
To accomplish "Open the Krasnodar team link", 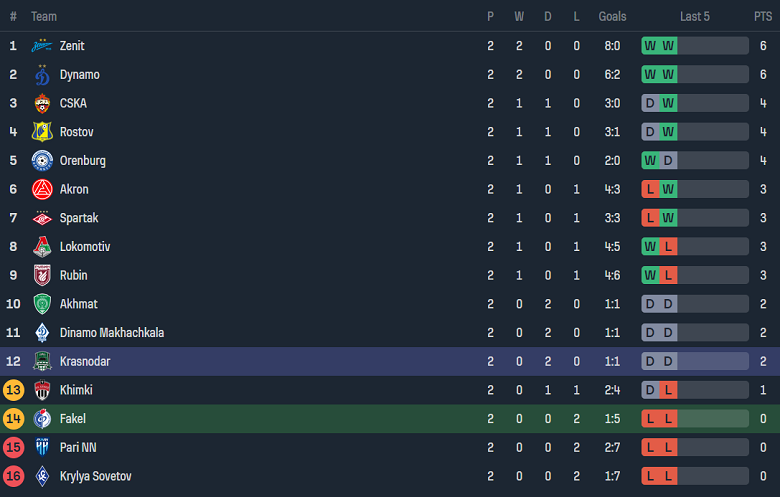I will pos(85,361).
